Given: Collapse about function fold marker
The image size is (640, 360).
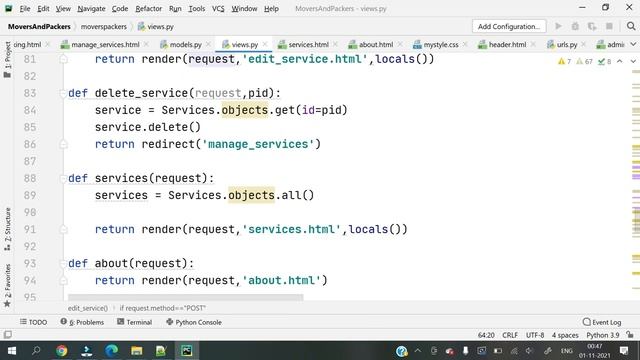Looking at the screenshot, I should (63, 264).
